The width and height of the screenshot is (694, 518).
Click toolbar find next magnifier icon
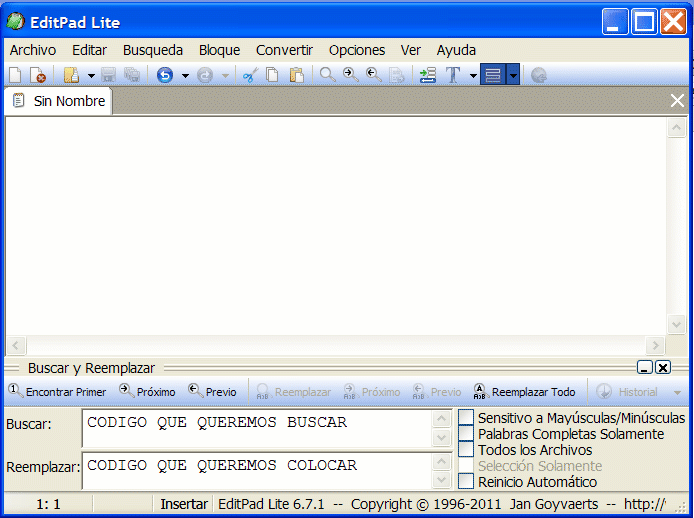351,75
